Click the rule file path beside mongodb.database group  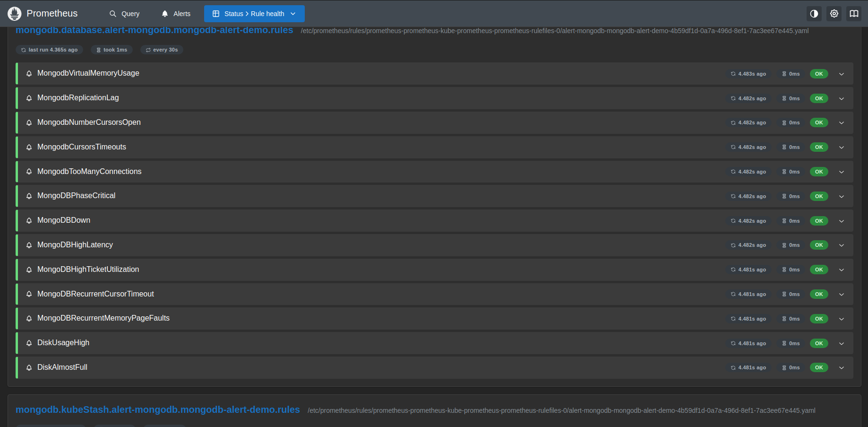point(555,31)
